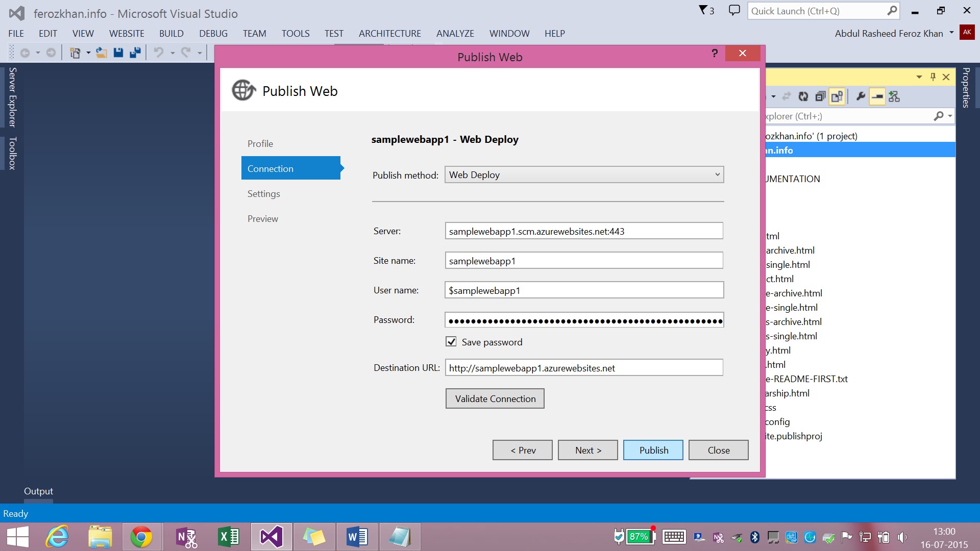
Task: Click Collapse All in Solution Explorer
Action: pyautogui.click(x=820, y=96)
